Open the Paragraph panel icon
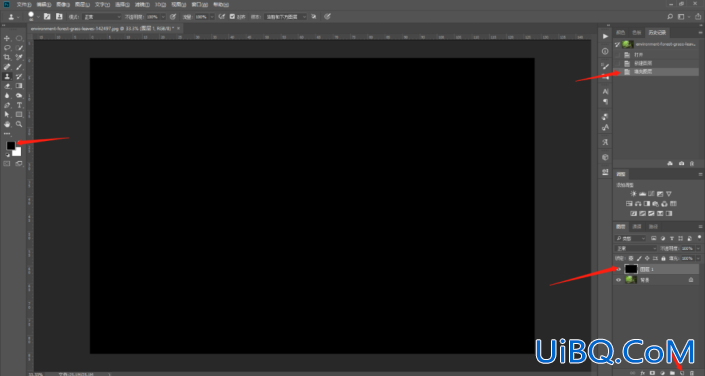705x376 pixels. point(605,101)
